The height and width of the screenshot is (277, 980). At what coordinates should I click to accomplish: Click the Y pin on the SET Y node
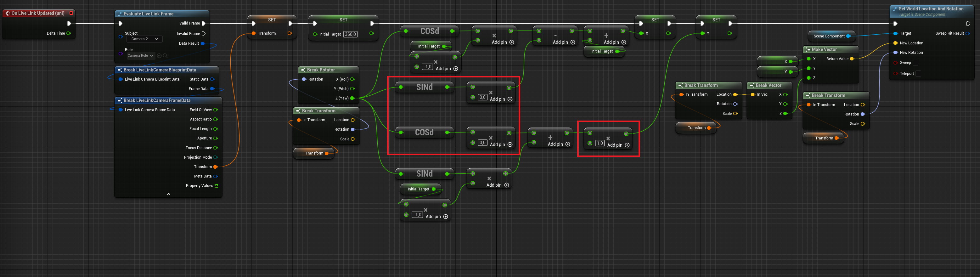[702, 33]
